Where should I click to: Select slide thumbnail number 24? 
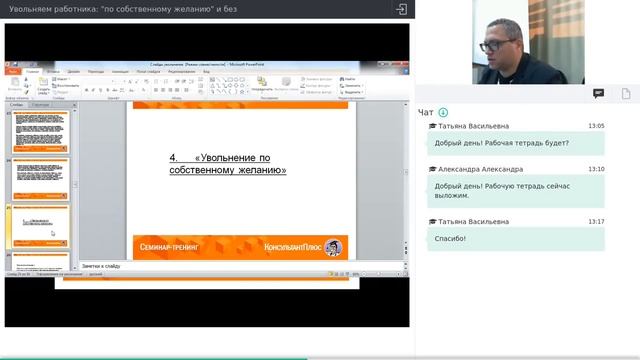40,179
